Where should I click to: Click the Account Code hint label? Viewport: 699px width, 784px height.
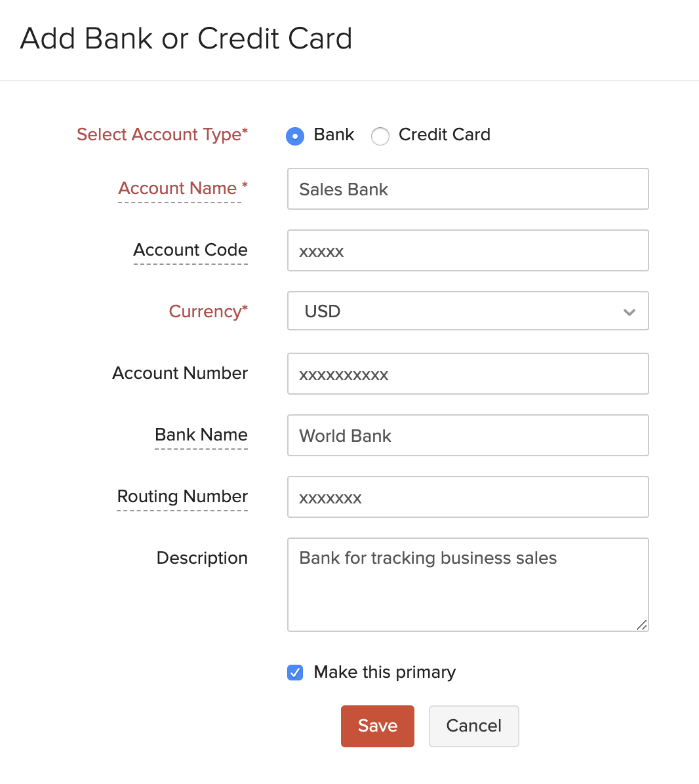[x=190, y=250]
